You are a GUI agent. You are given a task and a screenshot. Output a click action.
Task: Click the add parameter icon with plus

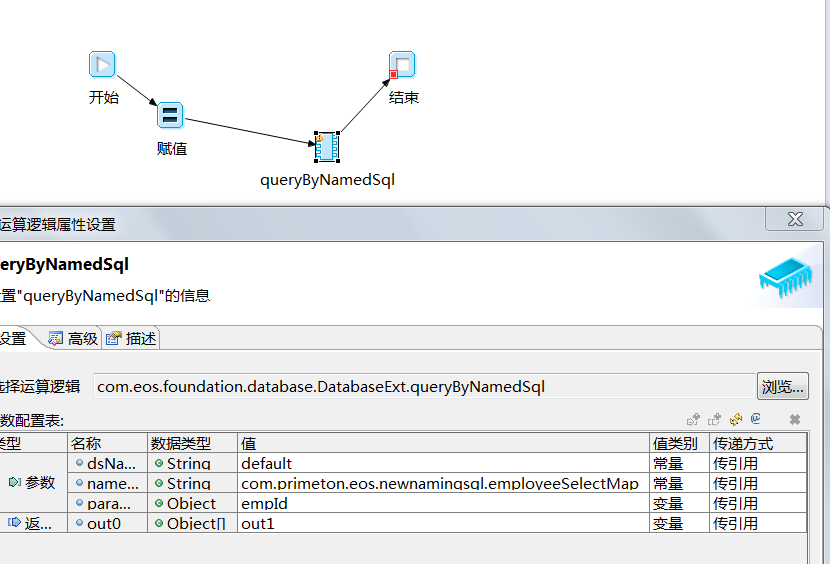[693, 419]
